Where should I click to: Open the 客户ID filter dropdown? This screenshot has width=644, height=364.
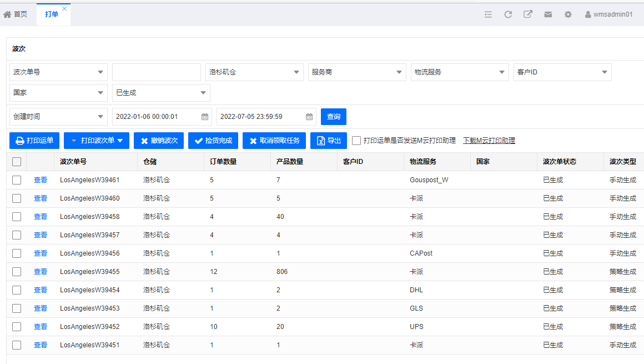click(x=562, y=72)
